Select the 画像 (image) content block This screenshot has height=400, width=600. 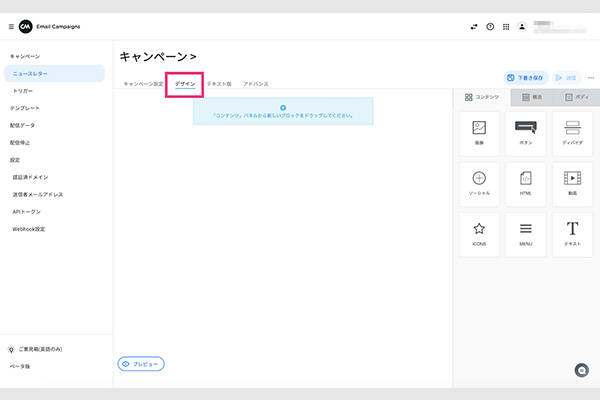[x=479, y=133]
